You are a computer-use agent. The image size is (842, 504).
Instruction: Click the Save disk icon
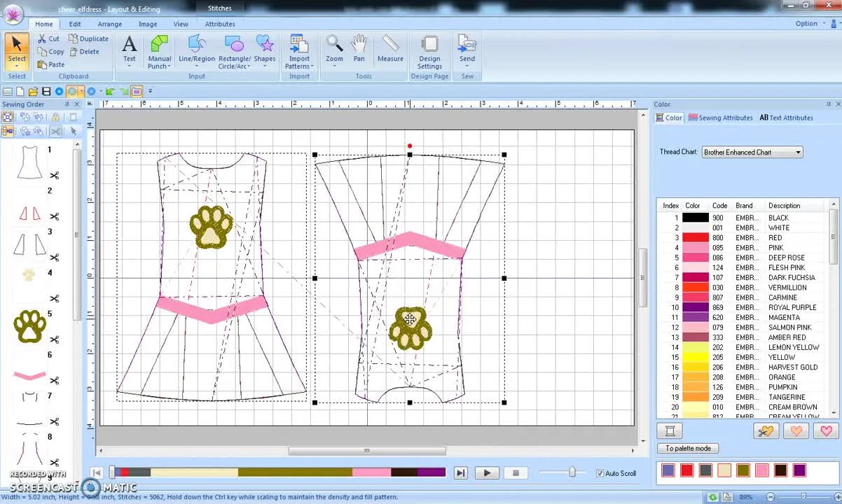click(x=46, y=92)
